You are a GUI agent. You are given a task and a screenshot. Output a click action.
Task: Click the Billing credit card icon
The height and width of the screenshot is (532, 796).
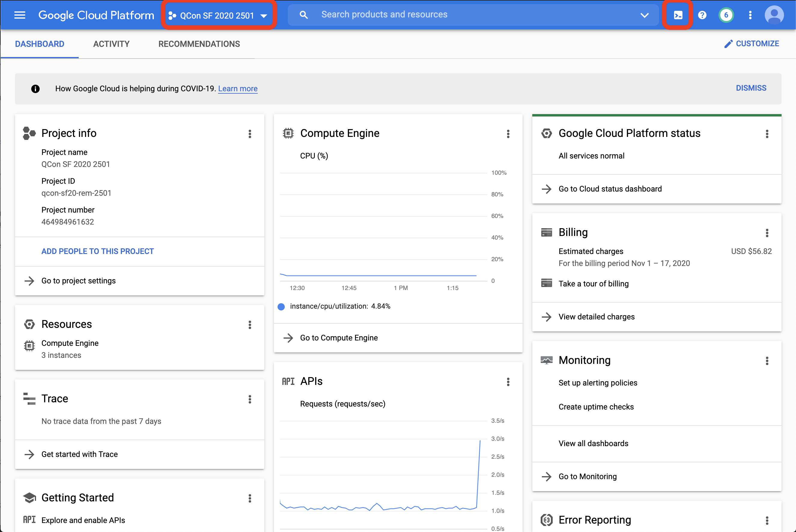click(546, 232)
